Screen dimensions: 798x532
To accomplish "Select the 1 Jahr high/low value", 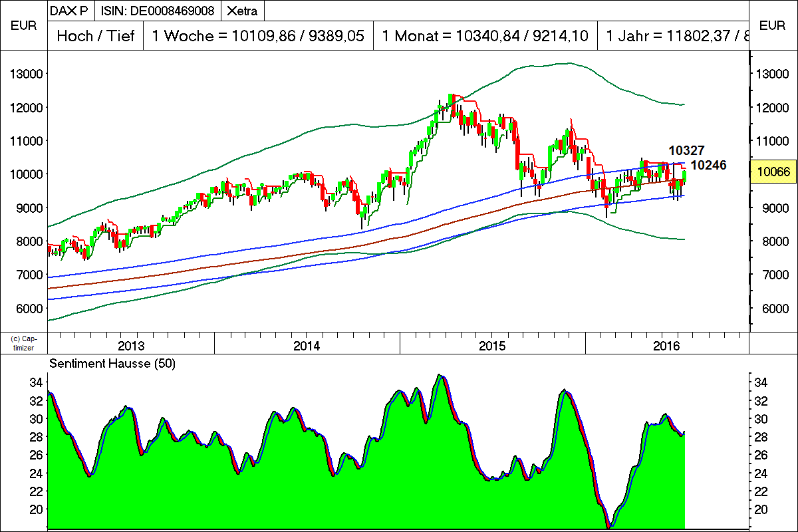I will 675,36.
